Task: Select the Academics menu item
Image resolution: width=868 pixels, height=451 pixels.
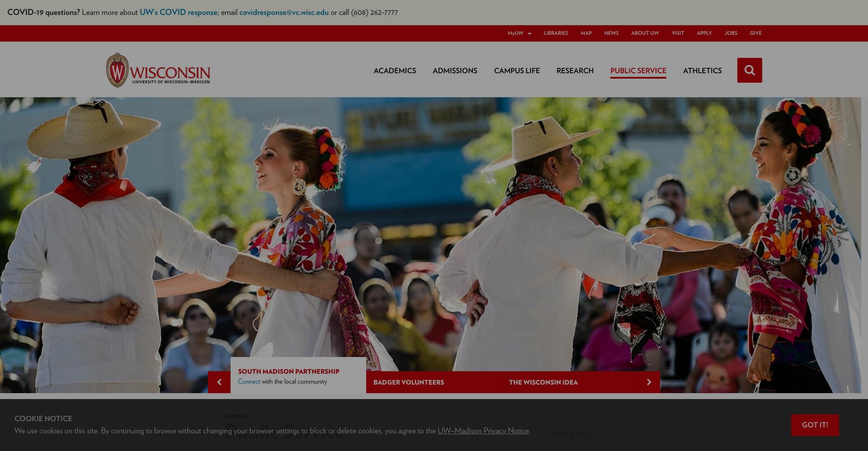Action: point(395,70)
